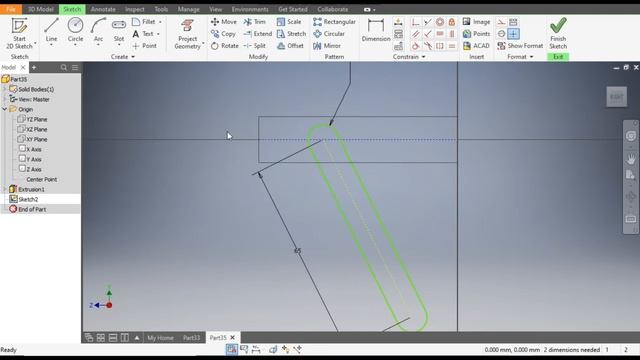Switch to the Annotate tab
Image resolution: width=640 pixels, height=360 pixels.
[x=103, y=9]
